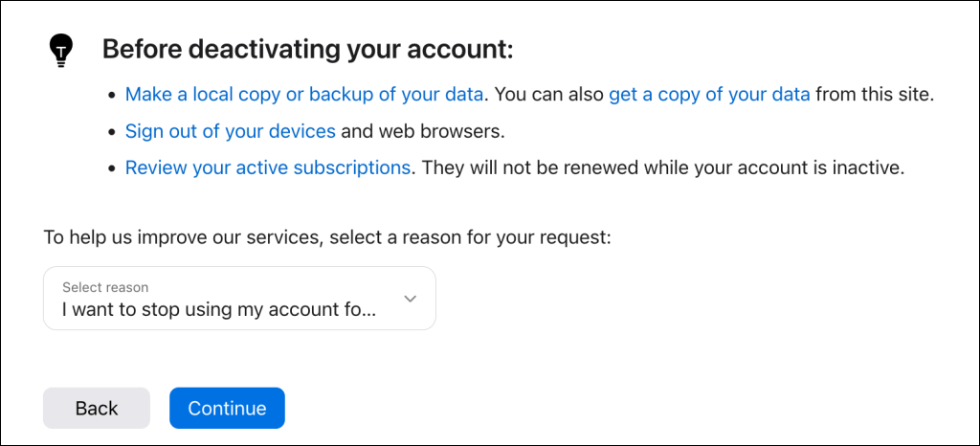Visit 'Review your active subscriptions' link
Screen dimensions: 980x446
[x=268, y=168]
